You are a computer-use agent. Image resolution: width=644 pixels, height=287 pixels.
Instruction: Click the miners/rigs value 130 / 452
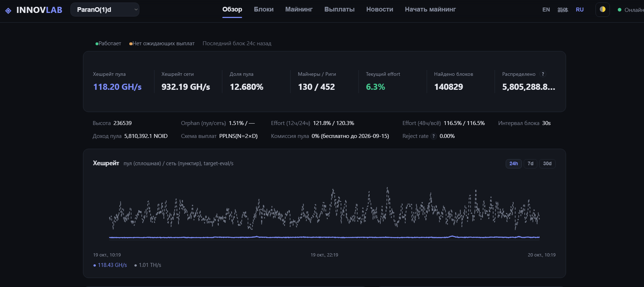point(316,87)
